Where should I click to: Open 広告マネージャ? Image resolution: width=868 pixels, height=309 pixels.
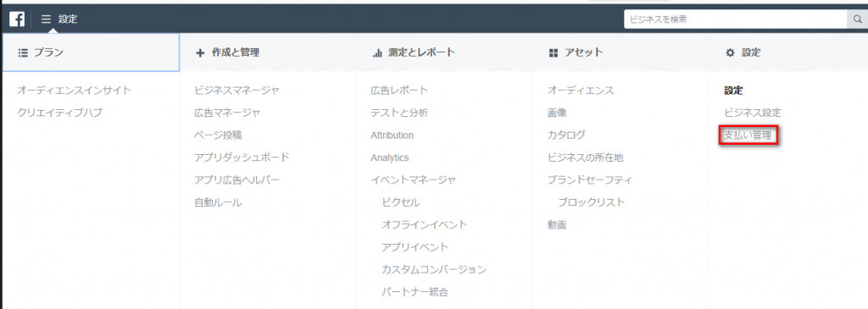(227, 113)
